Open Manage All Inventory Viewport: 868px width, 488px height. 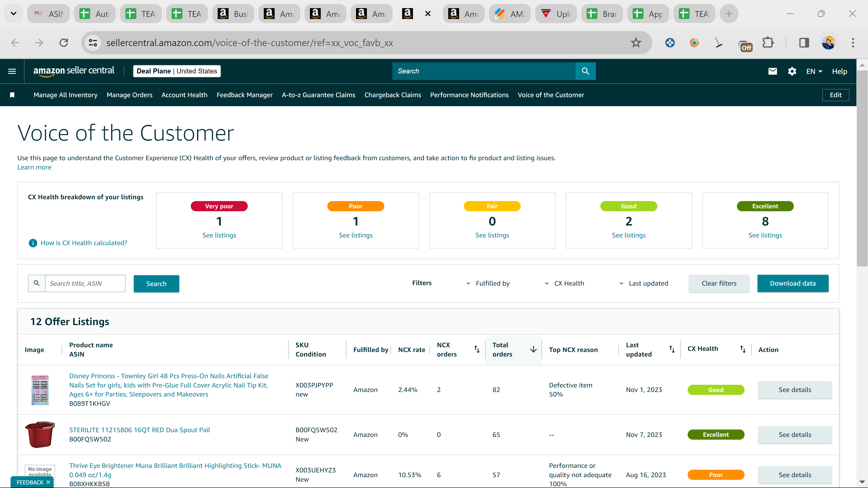[65, 95]
